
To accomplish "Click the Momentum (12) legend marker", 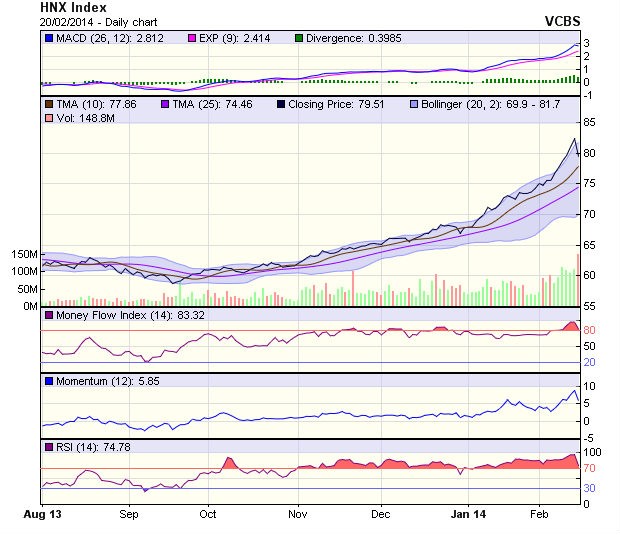I will 49,381.
